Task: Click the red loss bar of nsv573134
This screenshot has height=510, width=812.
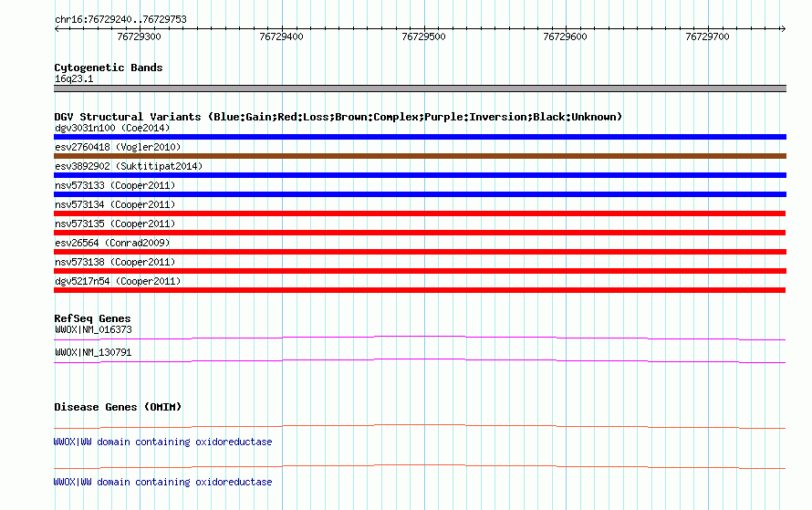Action: [420, 213]
